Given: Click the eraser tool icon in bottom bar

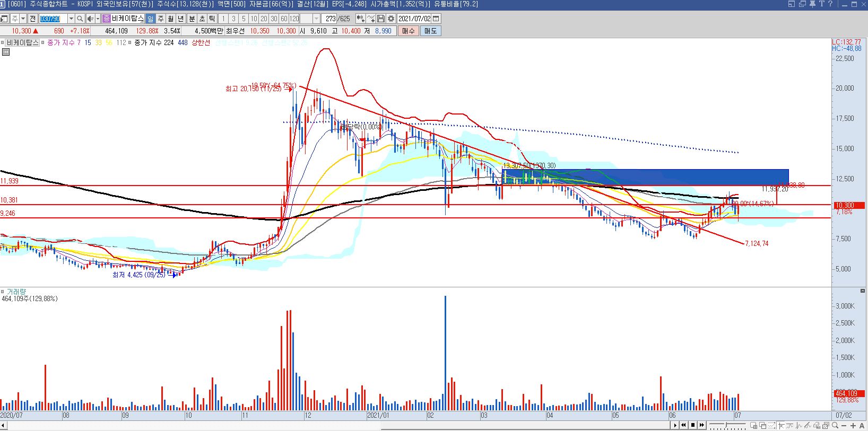Looking at the screenshot, I should pos(817,425).
